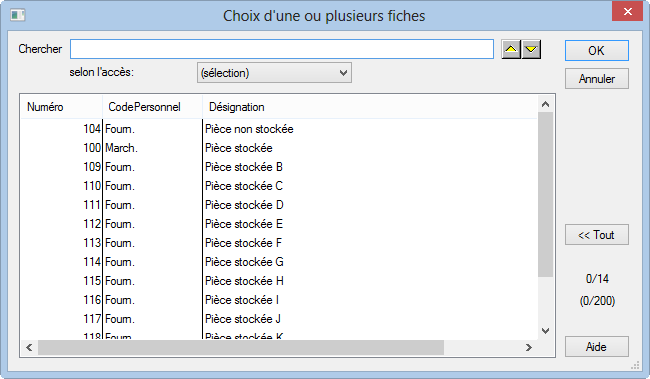
Task: Click the horizontal scrollbar thumb
Action: [241, 347]
